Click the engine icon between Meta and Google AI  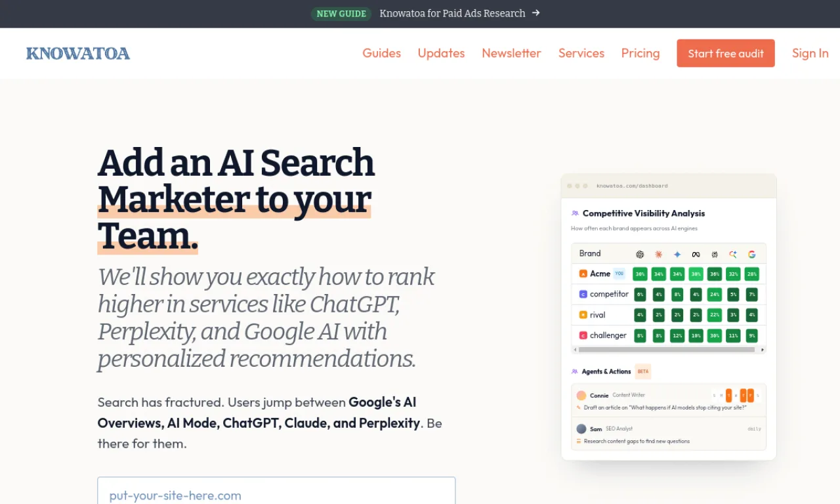click(715, 255)
